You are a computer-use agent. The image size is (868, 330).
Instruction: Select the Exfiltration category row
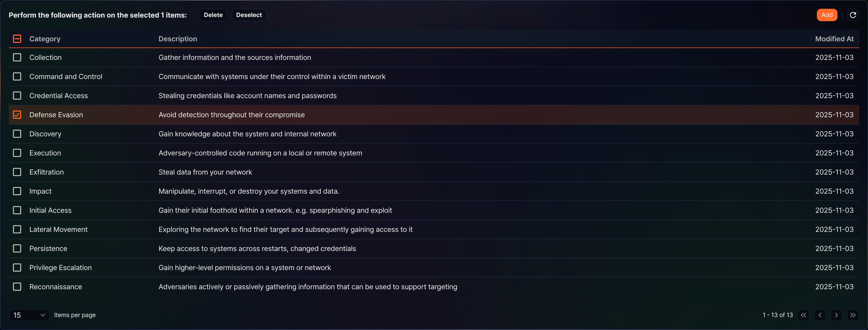click(x=434, y=172)
